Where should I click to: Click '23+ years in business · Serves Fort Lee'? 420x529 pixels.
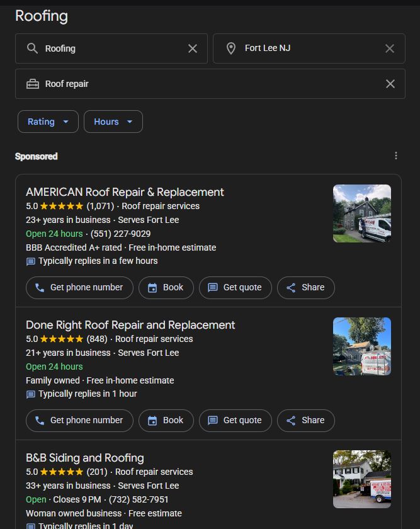click(103, 220)
